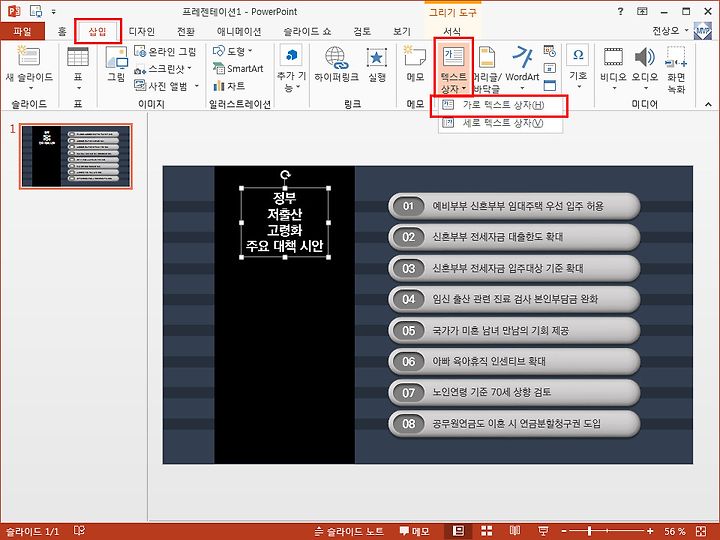Viewport: 720px width, 540px height.
Task: Switch to the Home (홈) tab
Action: tap(62, 31)
